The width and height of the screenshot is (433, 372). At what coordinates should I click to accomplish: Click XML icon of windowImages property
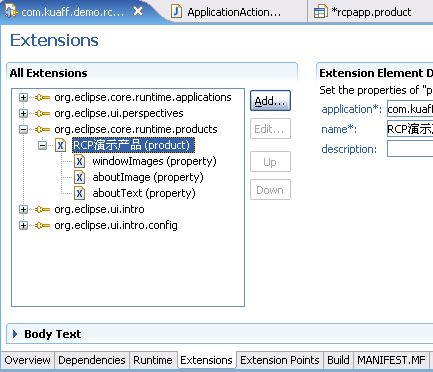point(79,161)
